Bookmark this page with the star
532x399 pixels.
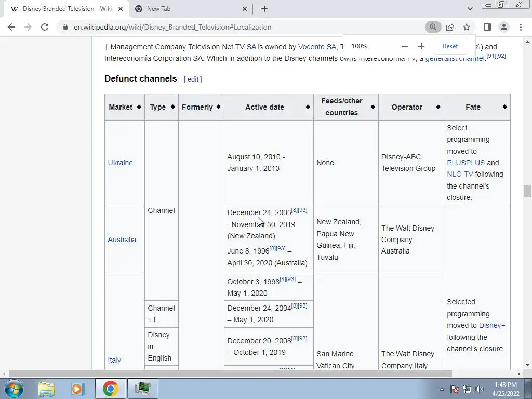(x=467, y=27)
